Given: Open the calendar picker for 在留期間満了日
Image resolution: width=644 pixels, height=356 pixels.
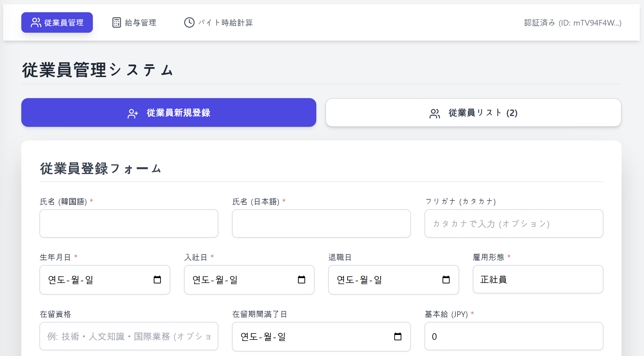Looking at the screenshot, I should tap(397, 336).
